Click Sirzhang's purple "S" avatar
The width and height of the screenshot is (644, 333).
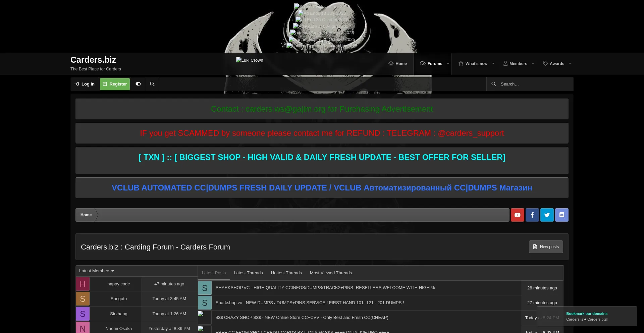[83, 314]
